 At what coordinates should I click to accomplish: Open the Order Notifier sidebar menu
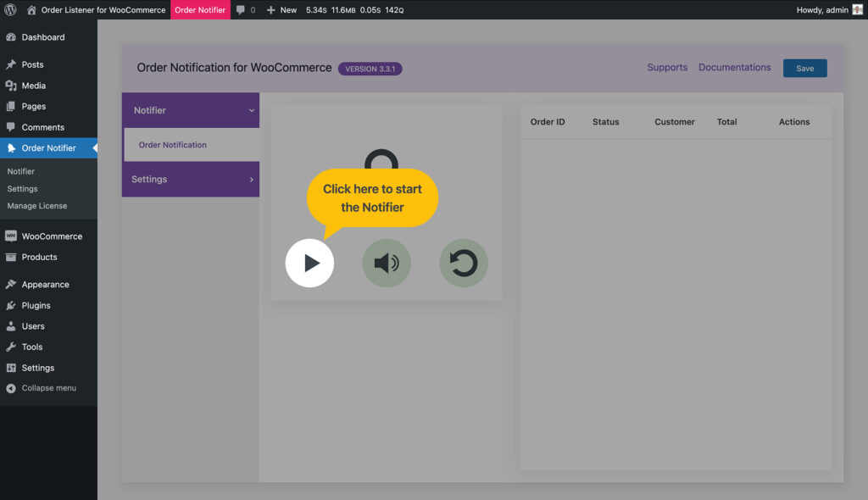point(48,147)
